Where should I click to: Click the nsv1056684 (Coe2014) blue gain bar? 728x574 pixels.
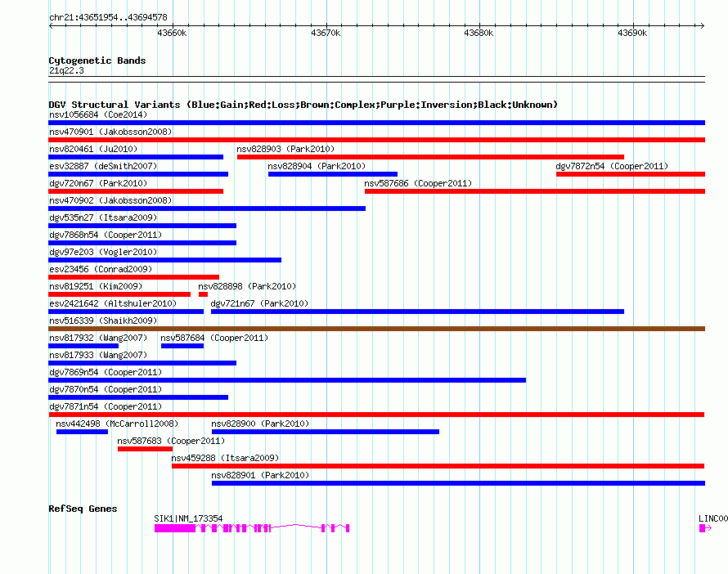[x=376, y=123]
